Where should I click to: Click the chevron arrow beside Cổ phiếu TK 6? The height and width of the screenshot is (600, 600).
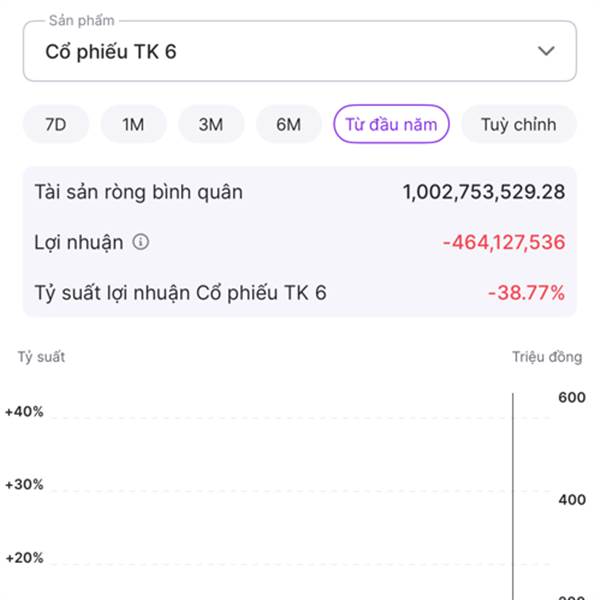coord(546,51)
